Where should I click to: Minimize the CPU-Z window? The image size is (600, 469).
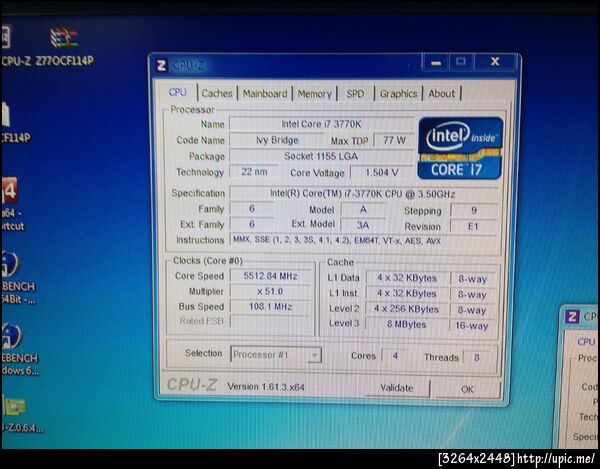[435, 62]
